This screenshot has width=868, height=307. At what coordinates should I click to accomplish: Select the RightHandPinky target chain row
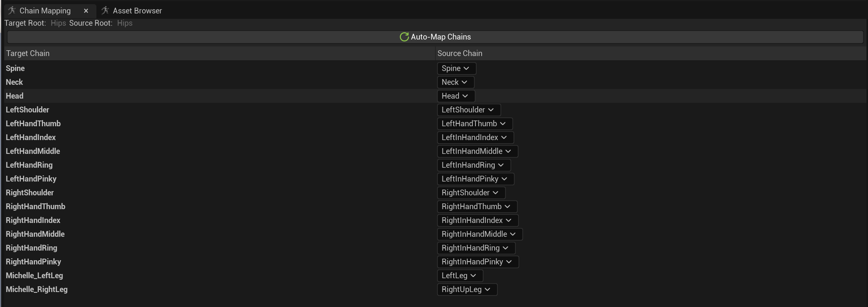coord(435,262)
